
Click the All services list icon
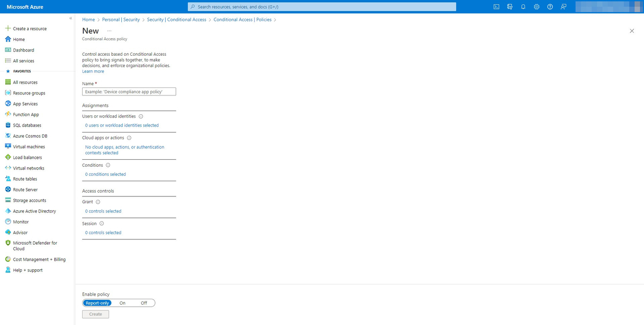8,61
